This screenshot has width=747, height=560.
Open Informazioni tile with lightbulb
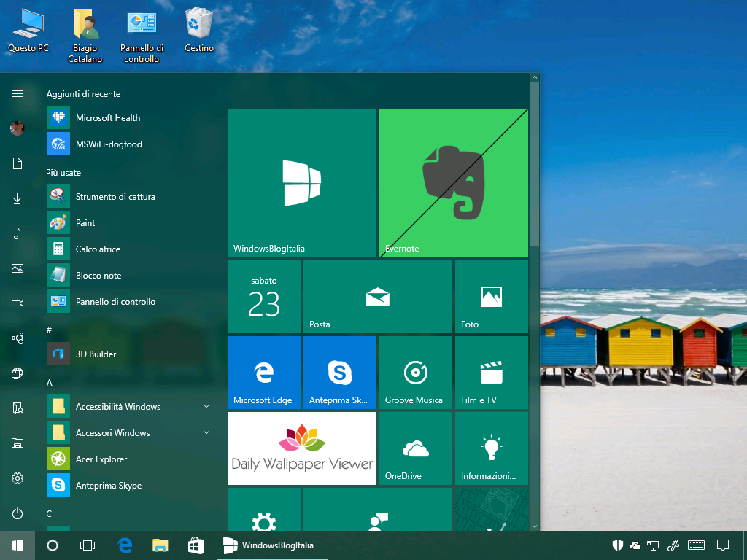(x=492, y=448)
